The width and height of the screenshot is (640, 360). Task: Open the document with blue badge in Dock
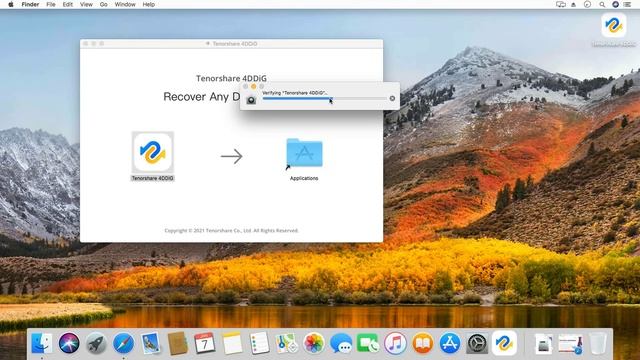click(571, 344)
